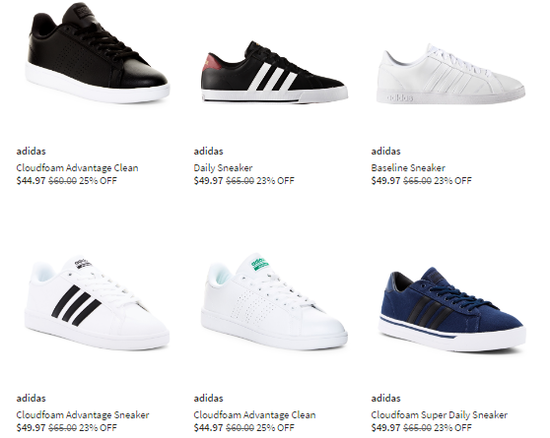Open the white green-tag Cloudfoam Advantage Clean image
This screenshot has width=550, height=438.
pos(274,302)
